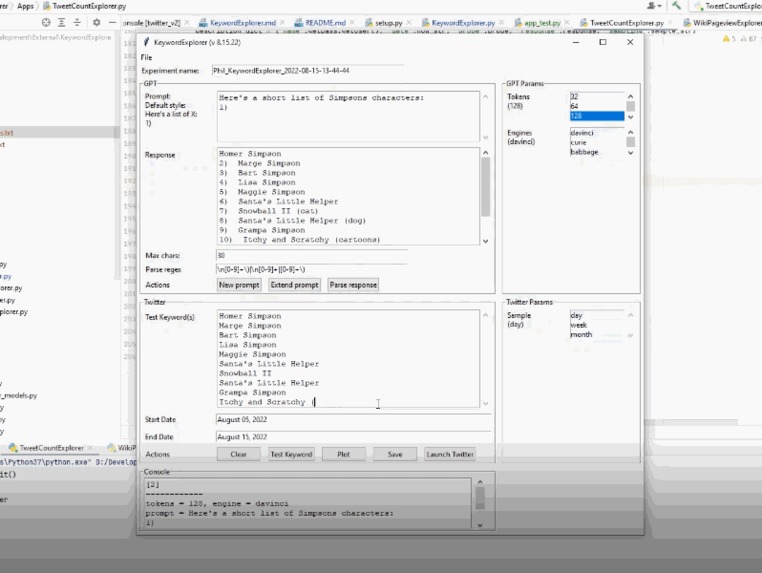Click the Test Keyword button

point(291,454)
